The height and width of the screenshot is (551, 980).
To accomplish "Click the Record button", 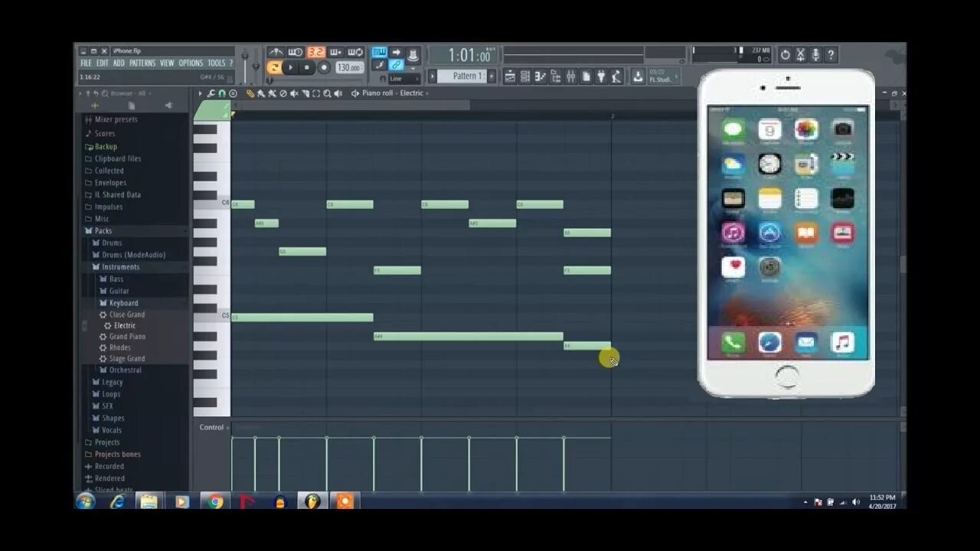I will click(324, 67).
